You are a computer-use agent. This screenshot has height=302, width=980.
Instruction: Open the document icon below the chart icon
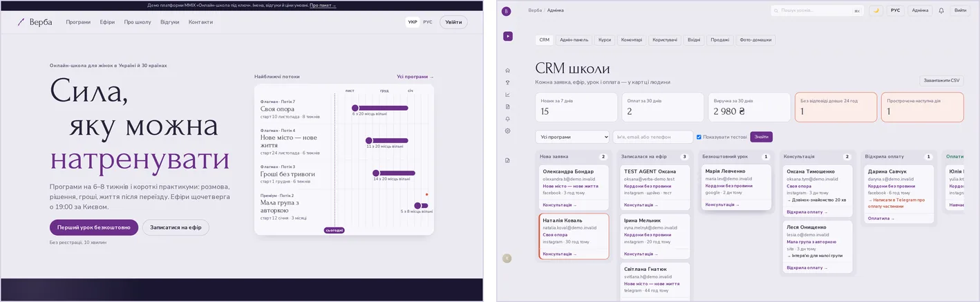tap(508, 106)
